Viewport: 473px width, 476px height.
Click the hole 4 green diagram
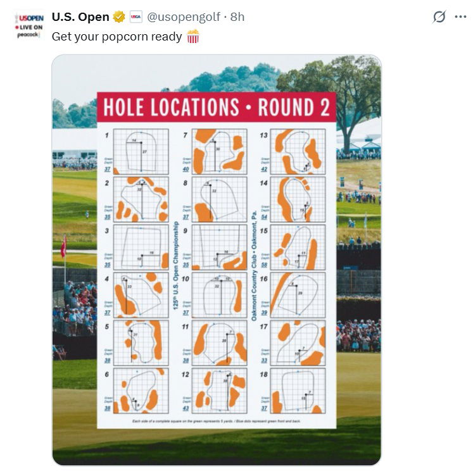pos(141,295)
